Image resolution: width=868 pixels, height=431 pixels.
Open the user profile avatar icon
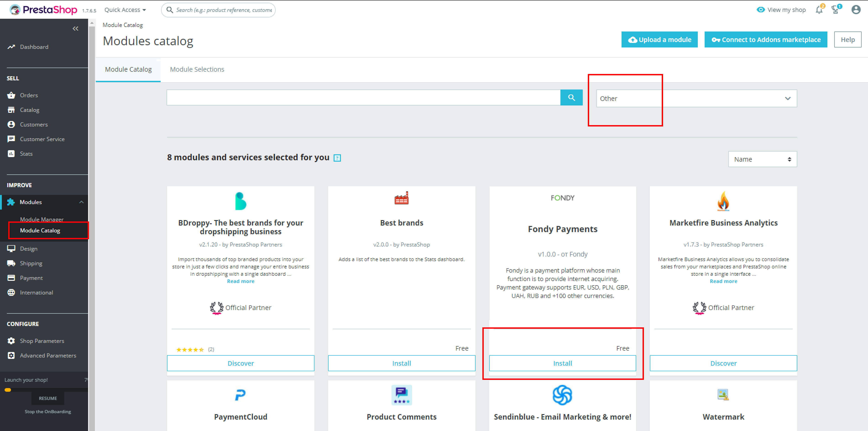pyautogui.click(x=856, y=10)
